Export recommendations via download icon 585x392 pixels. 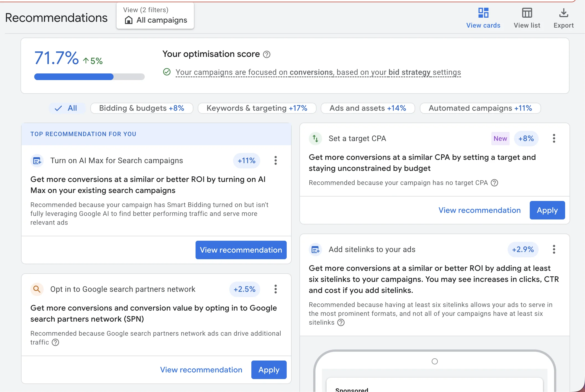[563, 18]
